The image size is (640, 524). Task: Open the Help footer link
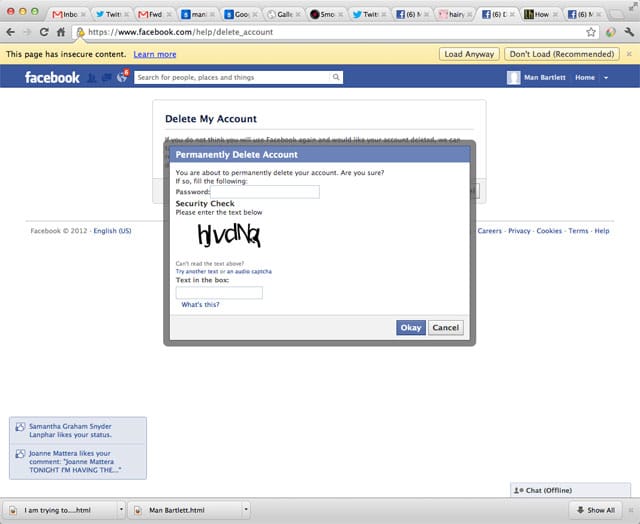(x=602, y=231)
